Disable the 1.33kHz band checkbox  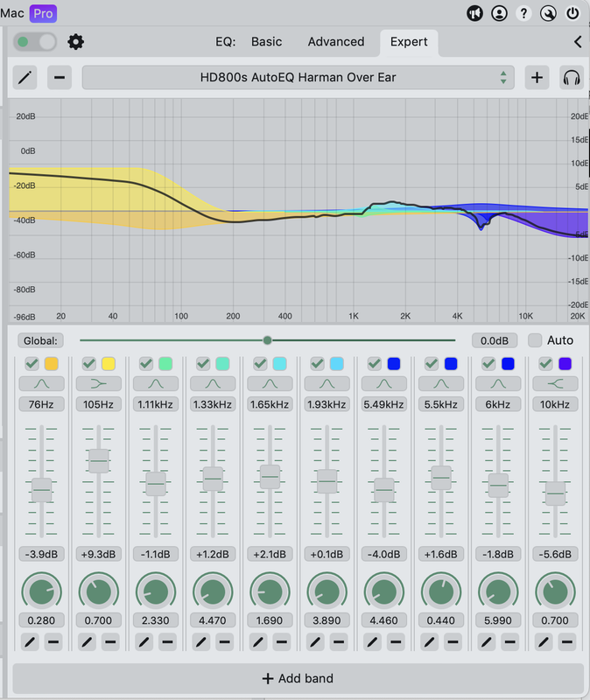203,364
